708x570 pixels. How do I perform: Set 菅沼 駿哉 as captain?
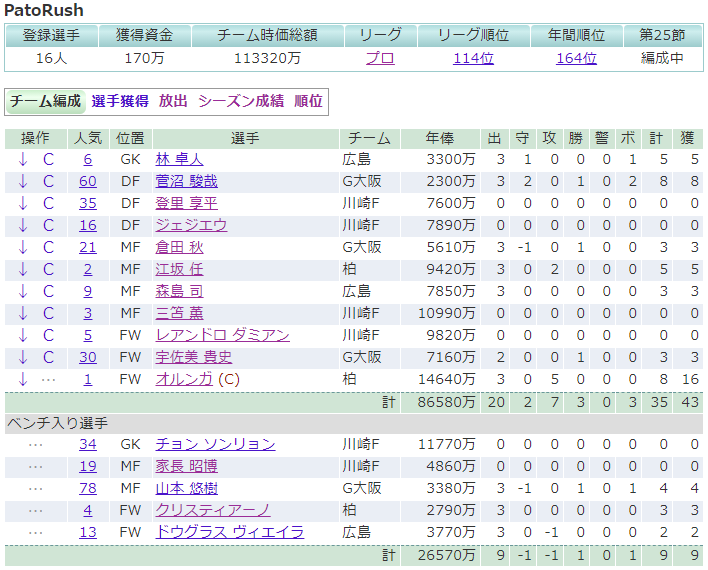click(48, 182)
